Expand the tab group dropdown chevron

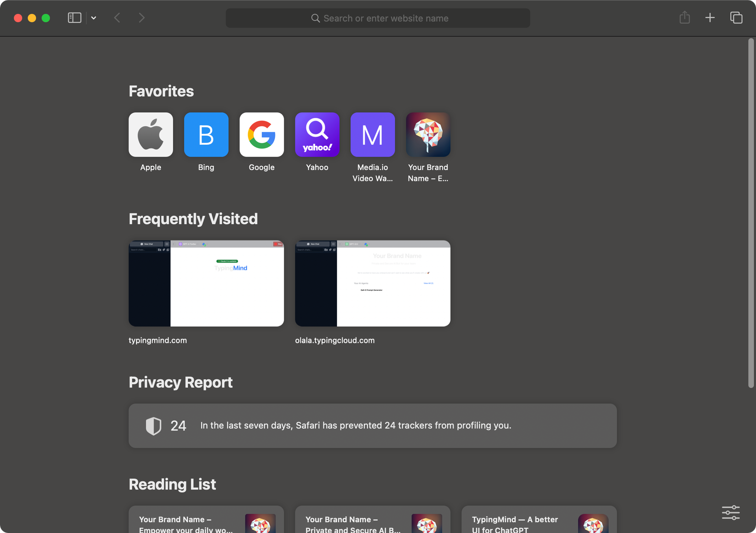point(94,18)
